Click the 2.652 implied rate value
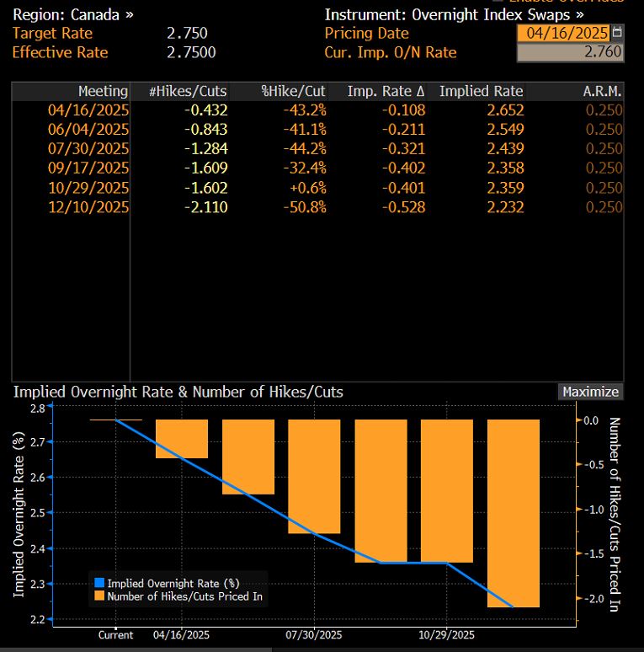The height and width of the screenshot is (652, 644). (505, 110)
